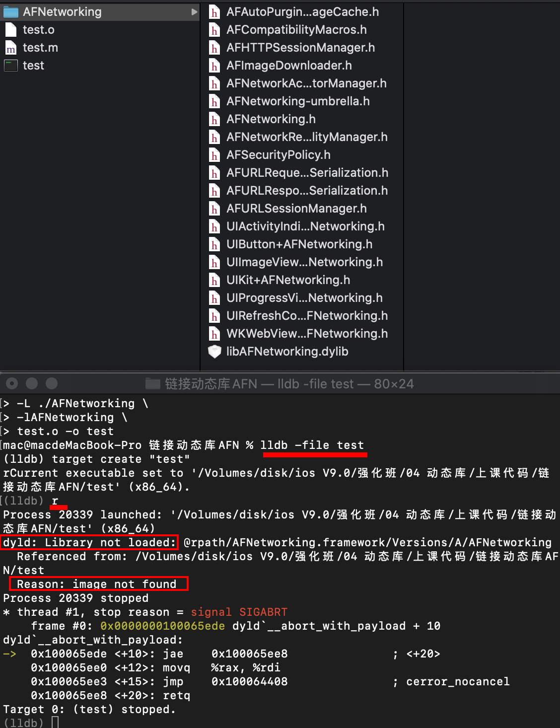Expand the AFNetworking folder arrow
This screenshot has height=728, width=560.
(x=194, y=12)
